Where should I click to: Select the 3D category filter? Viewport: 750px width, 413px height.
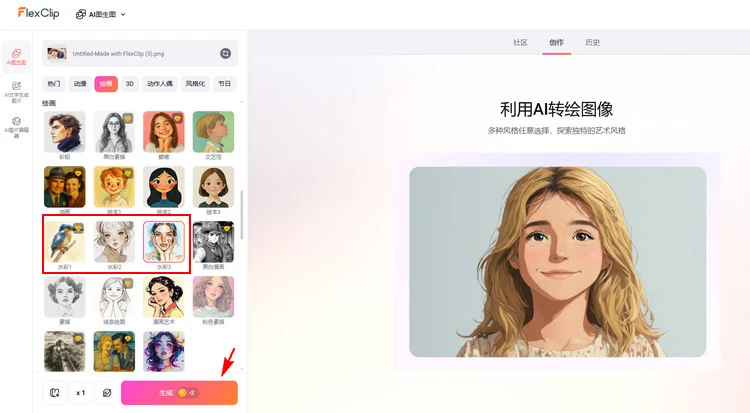pos(130,84)
